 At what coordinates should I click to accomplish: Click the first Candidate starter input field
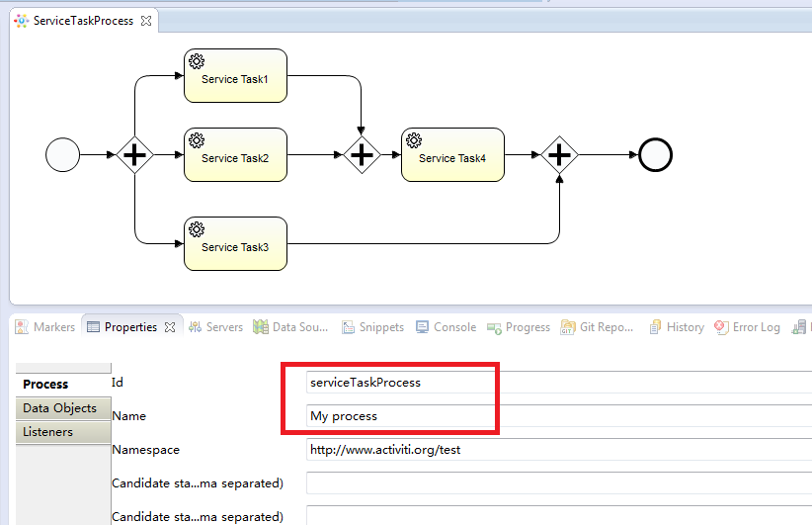pyautogui.click(x=559, y=483)
